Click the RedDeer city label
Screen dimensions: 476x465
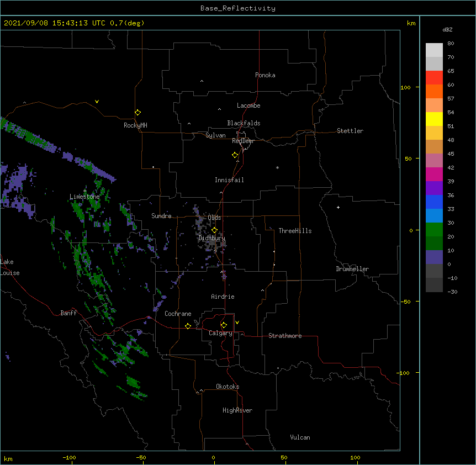[x=243, y=141]
